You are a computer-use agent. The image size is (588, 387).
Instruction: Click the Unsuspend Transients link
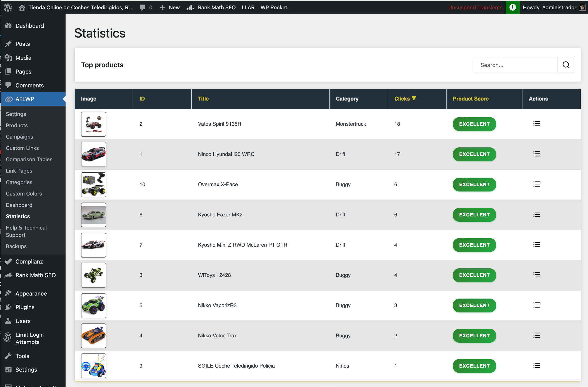click(x=475, y=7)
